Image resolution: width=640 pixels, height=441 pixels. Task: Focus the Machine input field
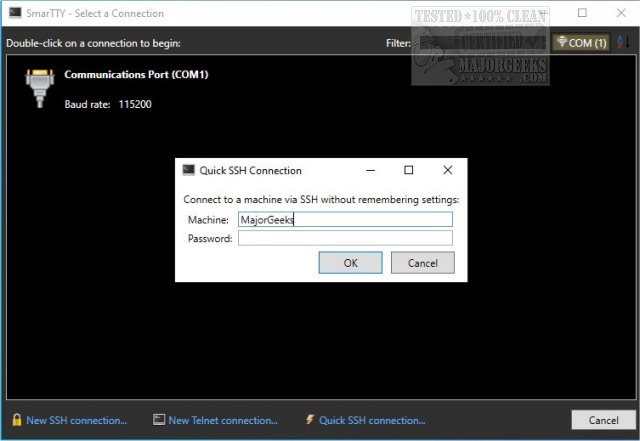[x=345, y=219]
